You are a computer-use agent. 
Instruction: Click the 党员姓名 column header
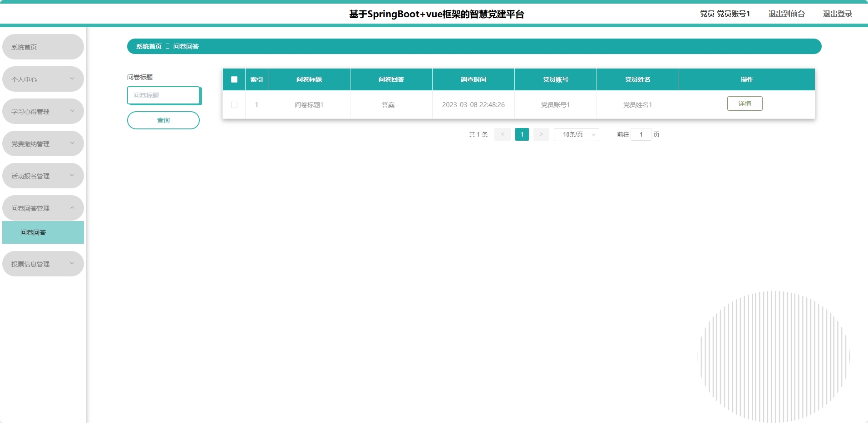pyautogui.click(x=638, y=79)
